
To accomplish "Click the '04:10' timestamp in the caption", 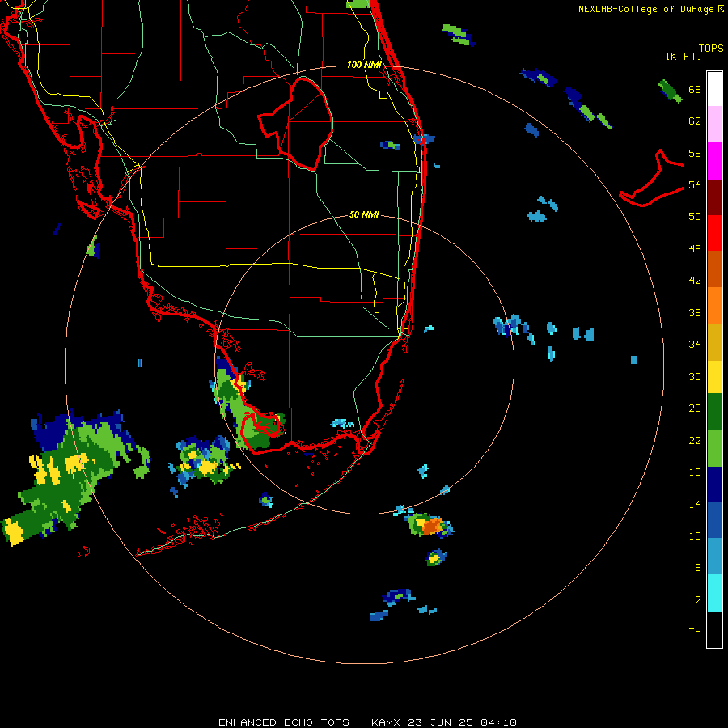I will click(498, 722).
